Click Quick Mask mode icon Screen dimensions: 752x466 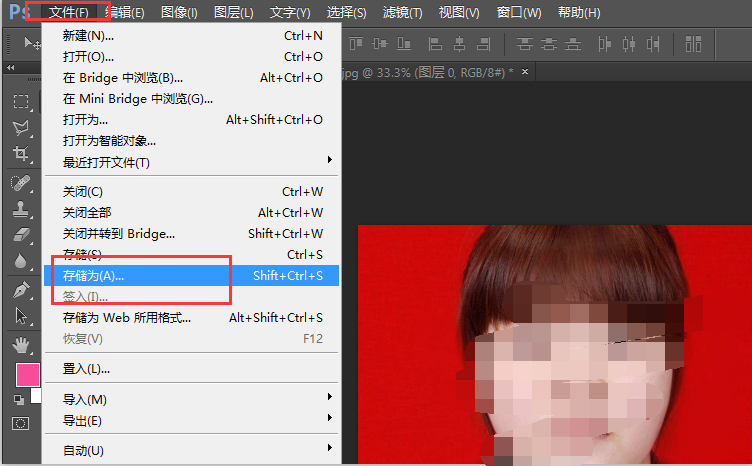coord(21,423)
